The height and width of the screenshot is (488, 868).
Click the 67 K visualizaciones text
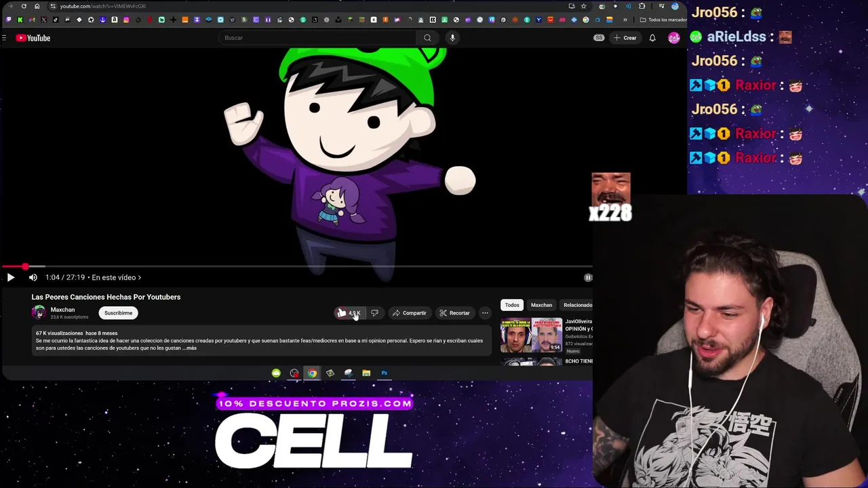pos(59,333)
